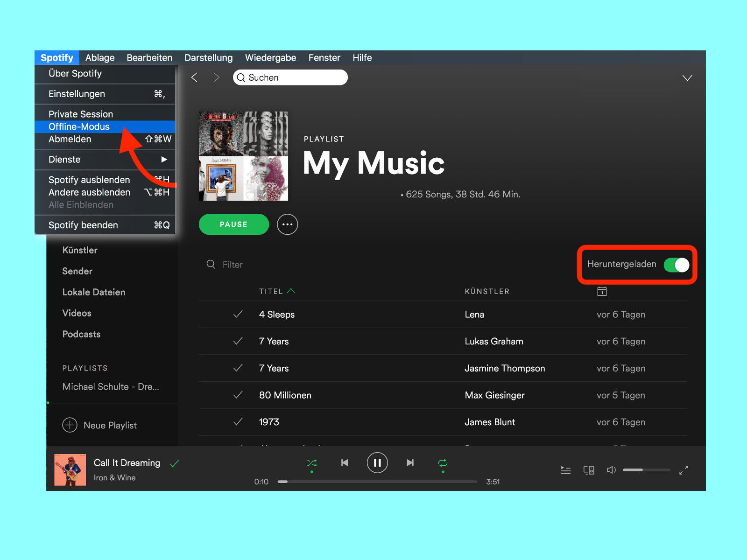Choose Andere ausblenden
Screen dimensions: 747x560
click(105, 192)
